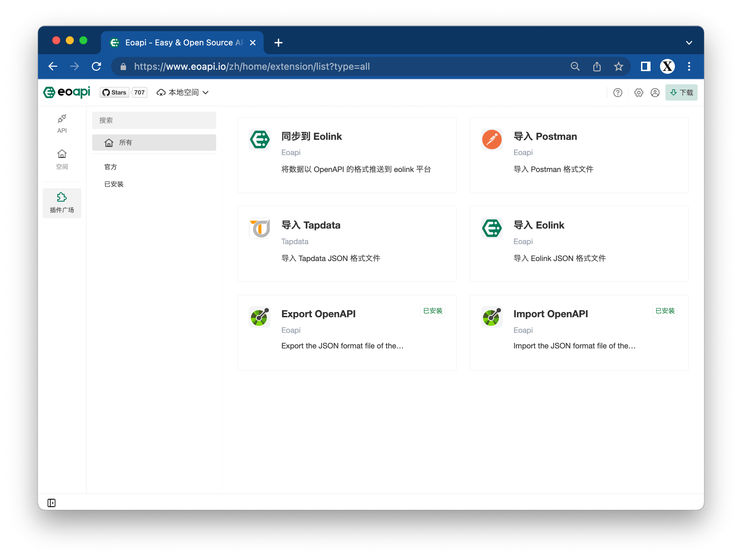Screen dimensions: 742x560
Task: Click the 下载 download button
Action: point(681,92)
